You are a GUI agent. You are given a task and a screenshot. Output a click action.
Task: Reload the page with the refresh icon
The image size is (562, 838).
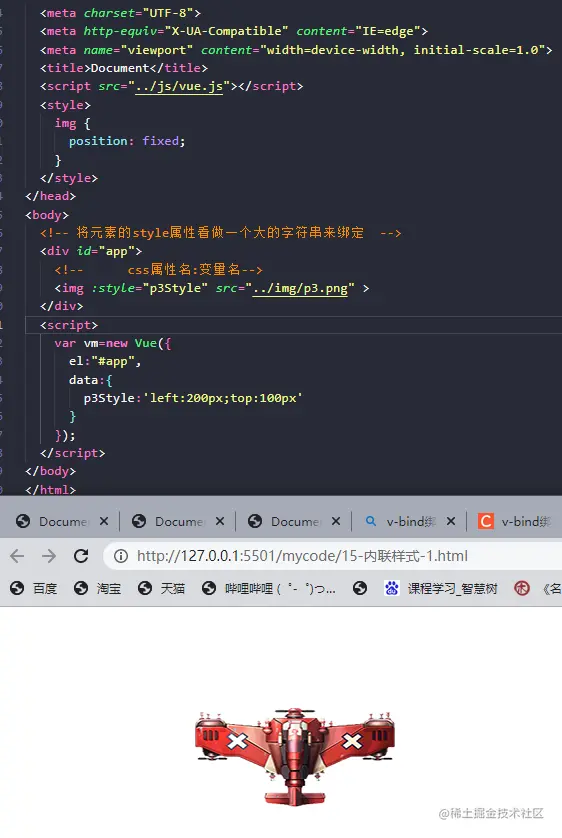(x=81, y=556)
